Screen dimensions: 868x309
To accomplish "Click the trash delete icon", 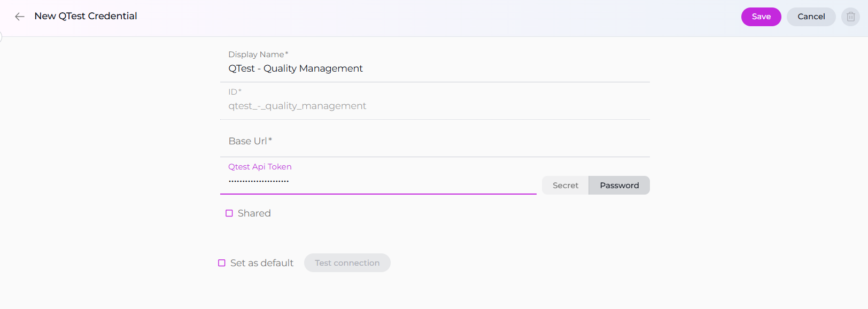I will pos(850,17).
